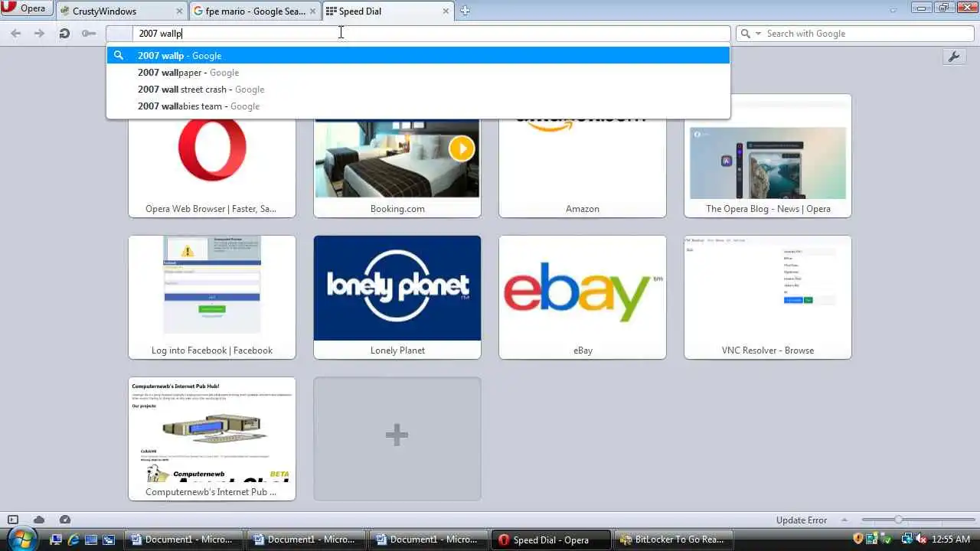The width and height of the screenshot is (980, 551).
Task: Choose the '2007 wallabies team' suggestion
Action: pyautogui.click(x=418, y=106)
